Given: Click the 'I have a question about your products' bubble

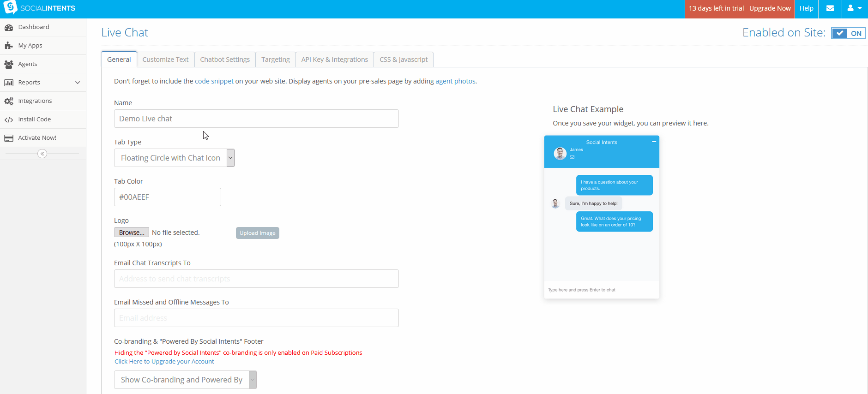Looking at the screenshot, I should 615,185.
